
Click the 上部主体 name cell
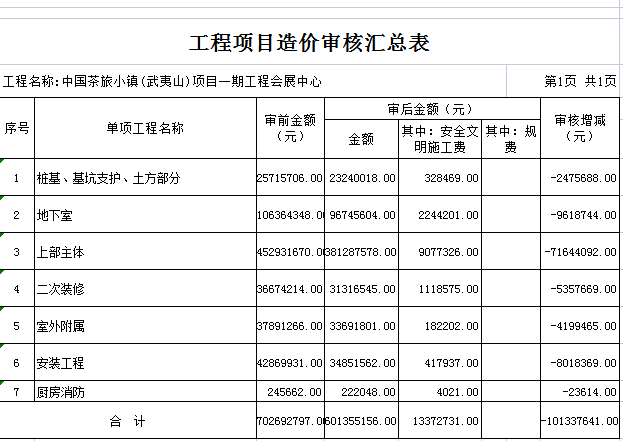point(145,251)
